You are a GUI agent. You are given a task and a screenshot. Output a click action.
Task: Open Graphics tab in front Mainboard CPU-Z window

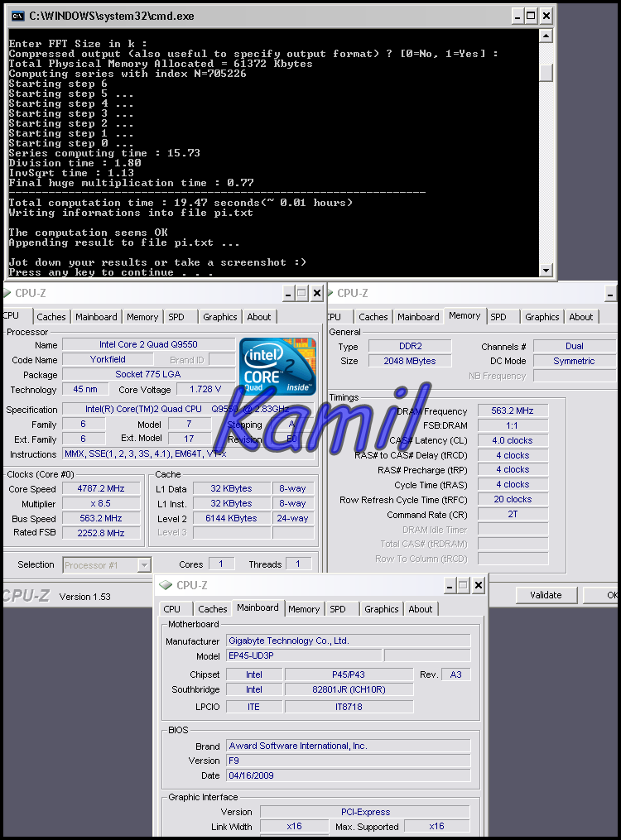tap(382, 609)
